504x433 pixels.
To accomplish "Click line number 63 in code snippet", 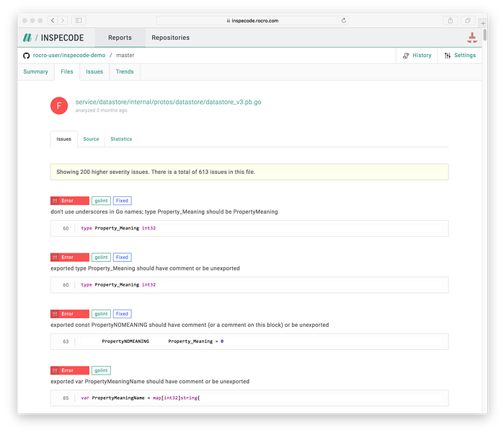I will [x=66, y=341].
